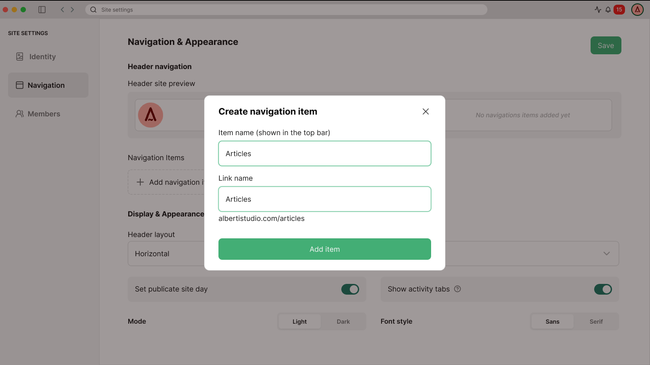Expand the Header layout dropdown chevron
650x365 pixels.
606,253
